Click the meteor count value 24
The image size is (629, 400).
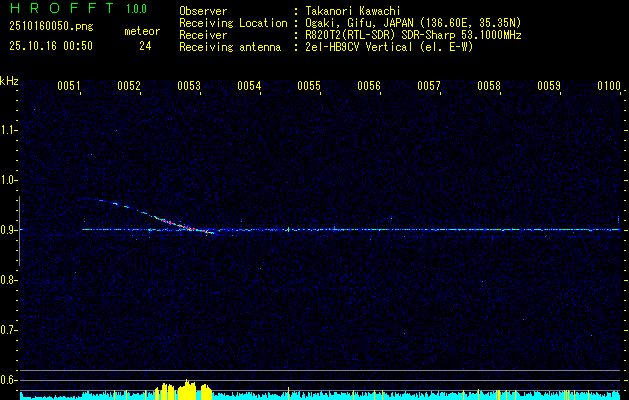click(x=146, y=46)
